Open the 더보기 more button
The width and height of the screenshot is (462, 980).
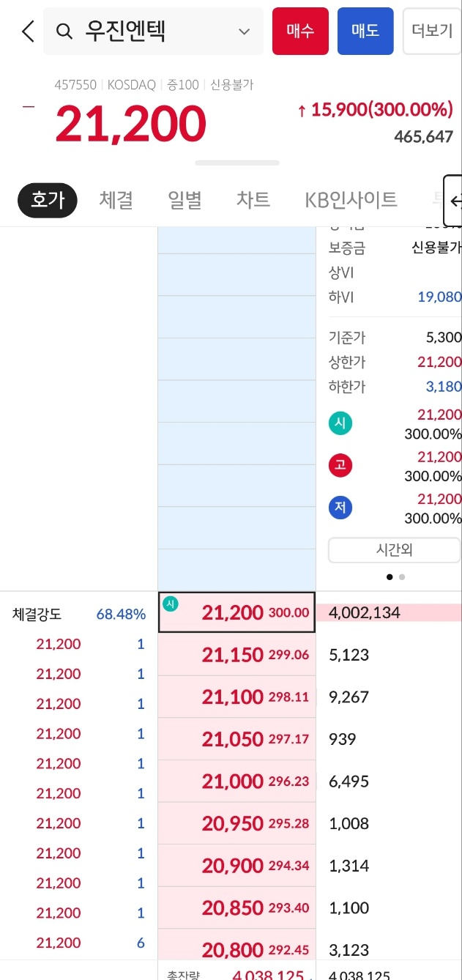[432, 31]
